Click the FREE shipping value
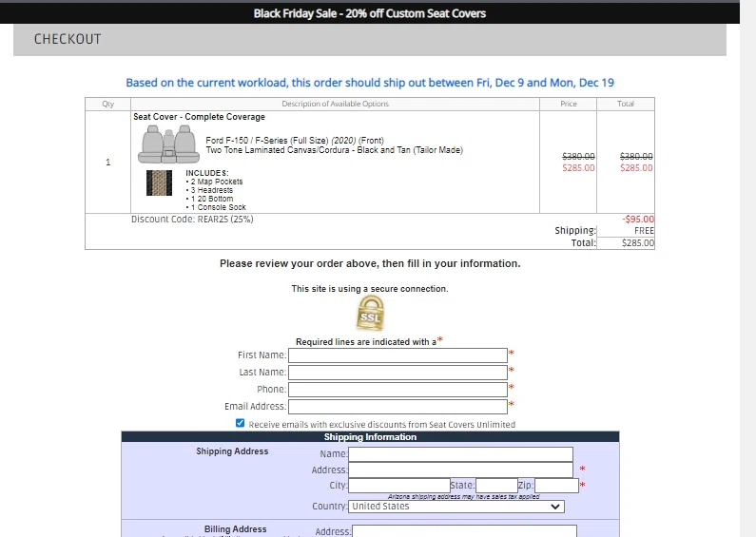The height and width of the screenshot is (537, 756). [644, 231]
